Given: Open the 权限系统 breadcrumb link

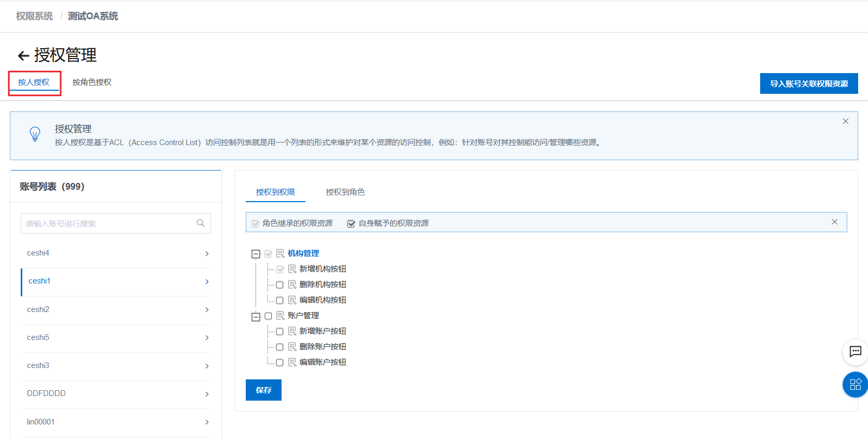Looking at the screenshot, I should click(34, 16).
